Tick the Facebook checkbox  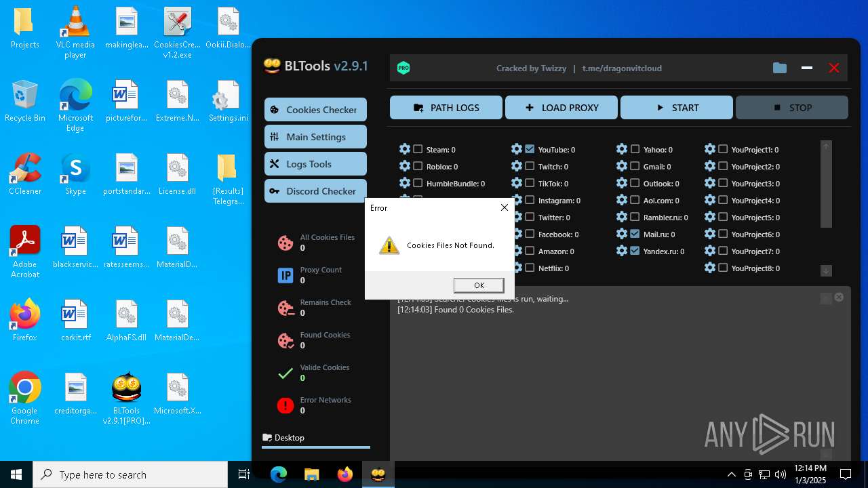[x=530, y=234]
